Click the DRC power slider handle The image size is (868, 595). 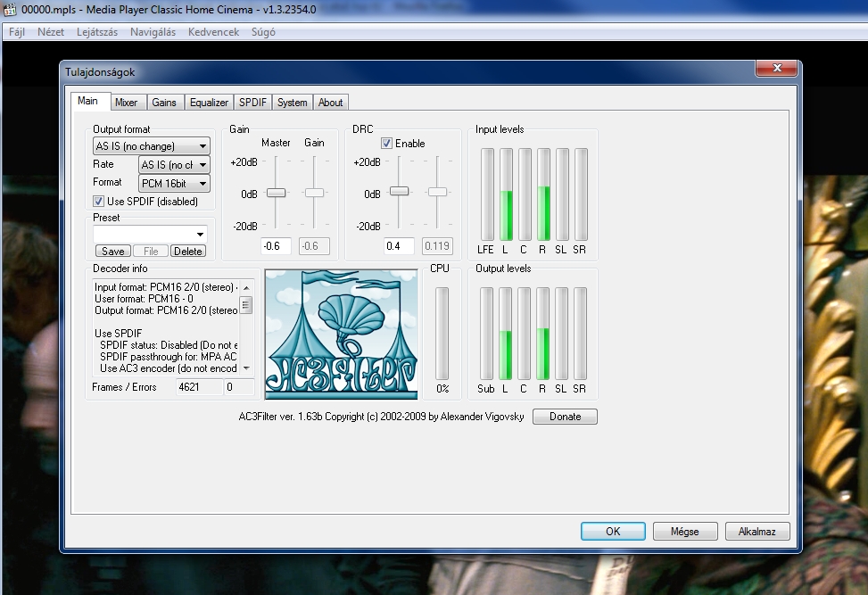[x=399, y=192]
